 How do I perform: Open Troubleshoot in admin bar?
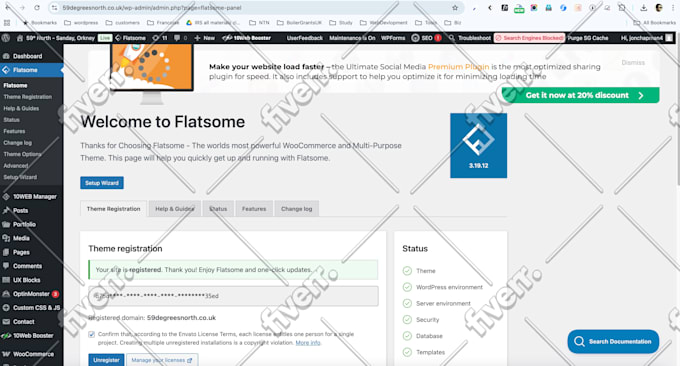pyautogui.click(x=470, y=38)
